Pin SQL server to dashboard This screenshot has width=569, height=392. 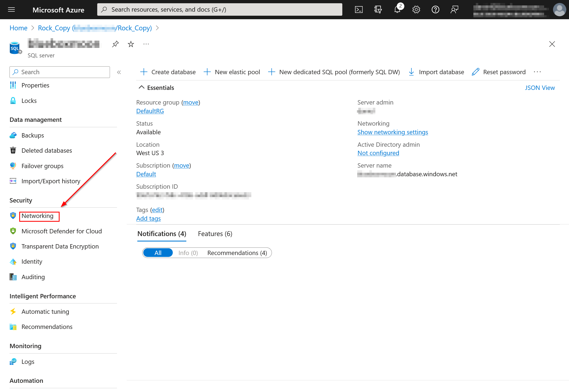pyautogui.click(x=115, y=44)
